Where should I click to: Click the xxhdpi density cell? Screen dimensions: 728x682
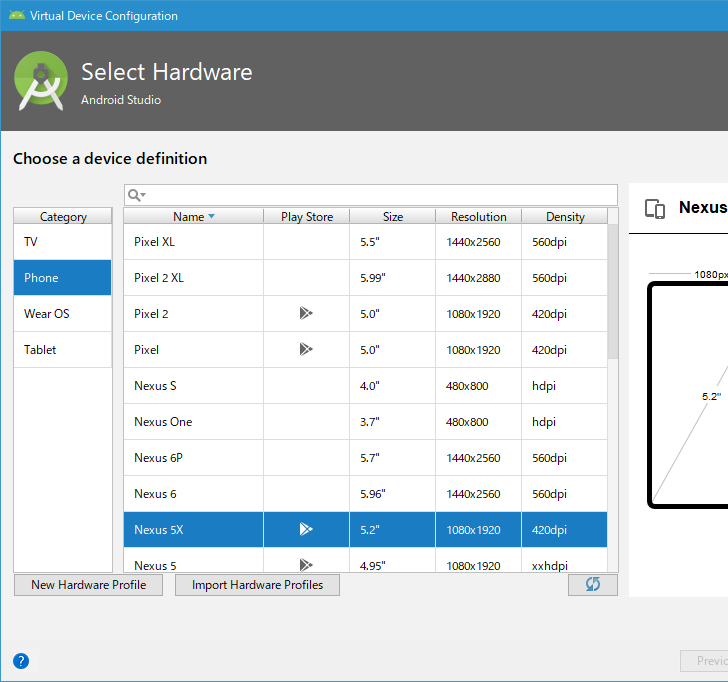coord(565,560)
